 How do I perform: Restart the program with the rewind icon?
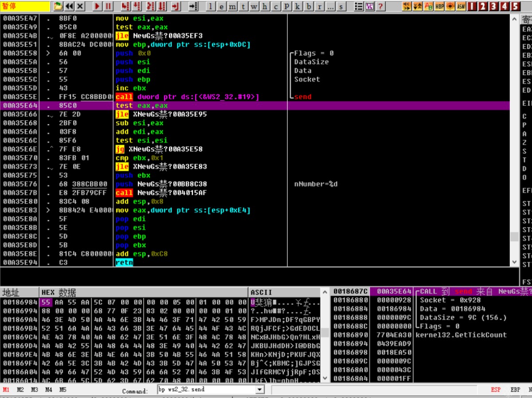[x=69, y=6]
